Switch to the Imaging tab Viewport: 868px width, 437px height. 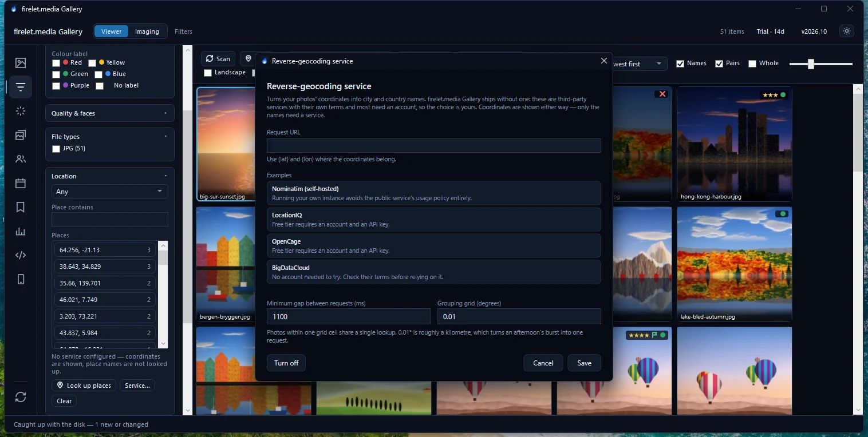tap(147, 31)
